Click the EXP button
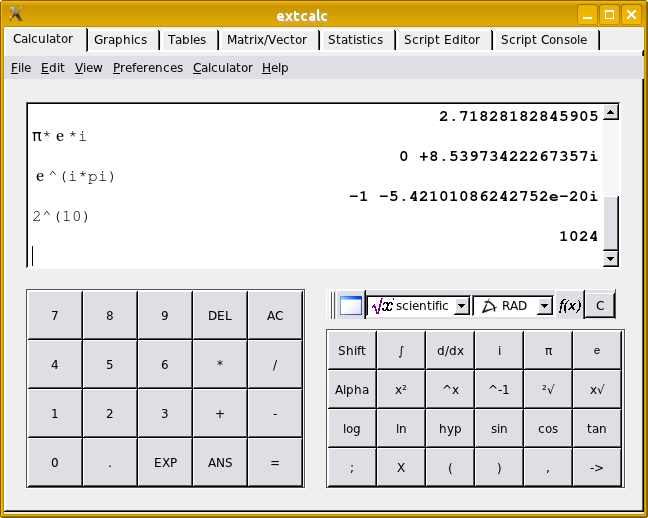Image resolution: width=648 pixels, height=518 pixels. coord(165,462)
